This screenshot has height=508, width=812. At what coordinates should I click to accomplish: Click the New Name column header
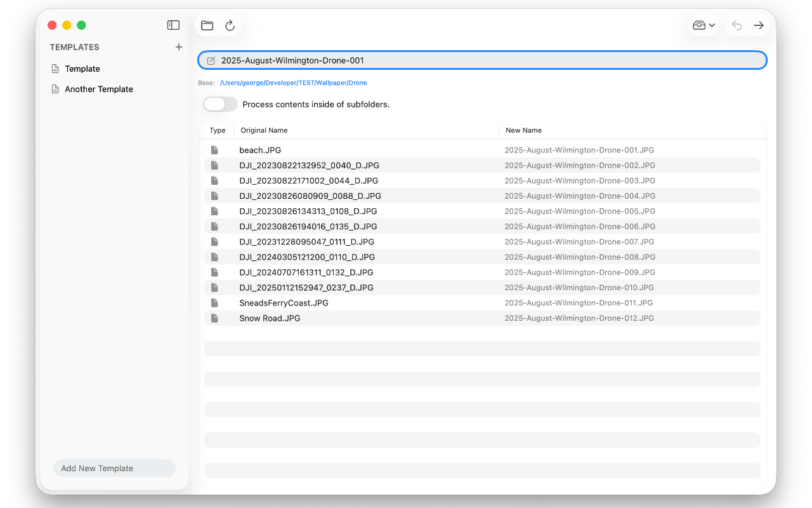[523, 130]
